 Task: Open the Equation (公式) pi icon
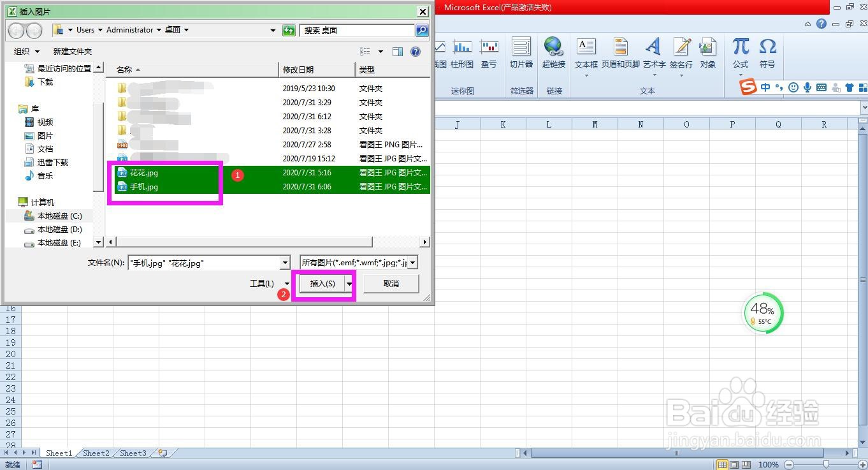pyautogui.click(x=741, y=52)
